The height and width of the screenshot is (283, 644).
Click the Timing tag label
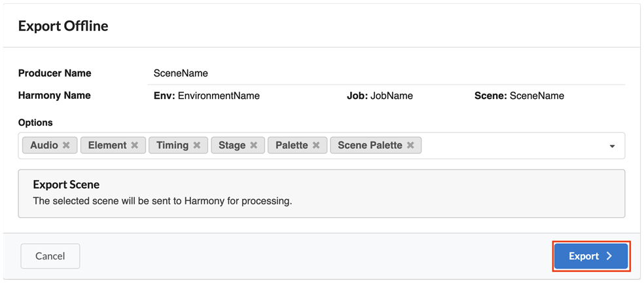point(172,145)
